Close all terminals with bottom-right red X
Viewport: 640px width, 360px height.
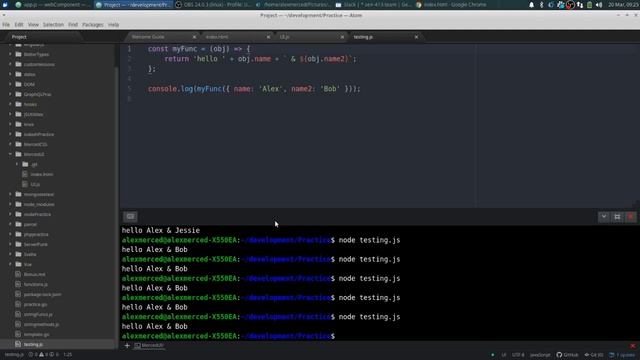tap(633, 346)
